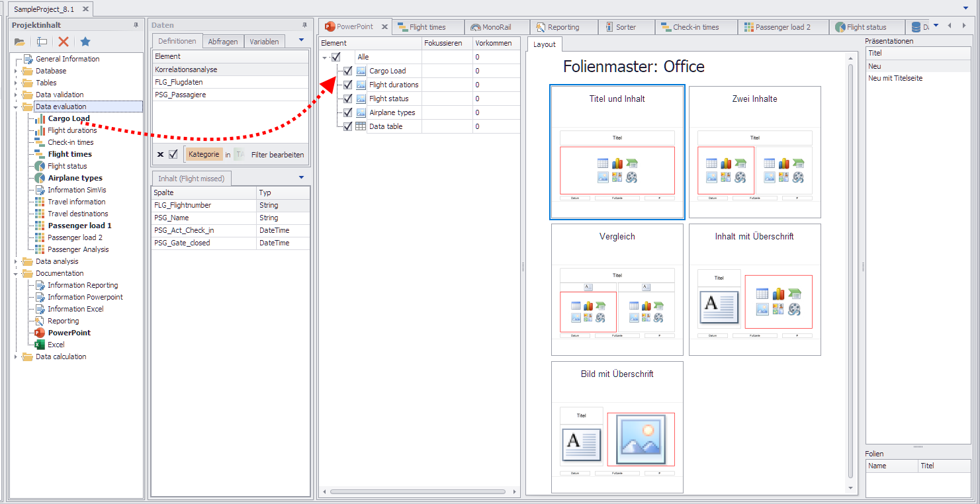Open the document tabs overflow dropdown
Image resolution: width=980 pixels, height=504 pixels.
click(x=936, y=26)
